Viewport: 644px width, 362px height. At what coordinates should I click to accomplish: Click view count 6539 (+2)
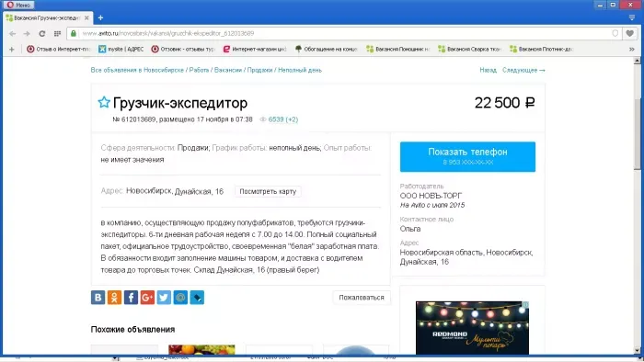(x=283, y=119)
